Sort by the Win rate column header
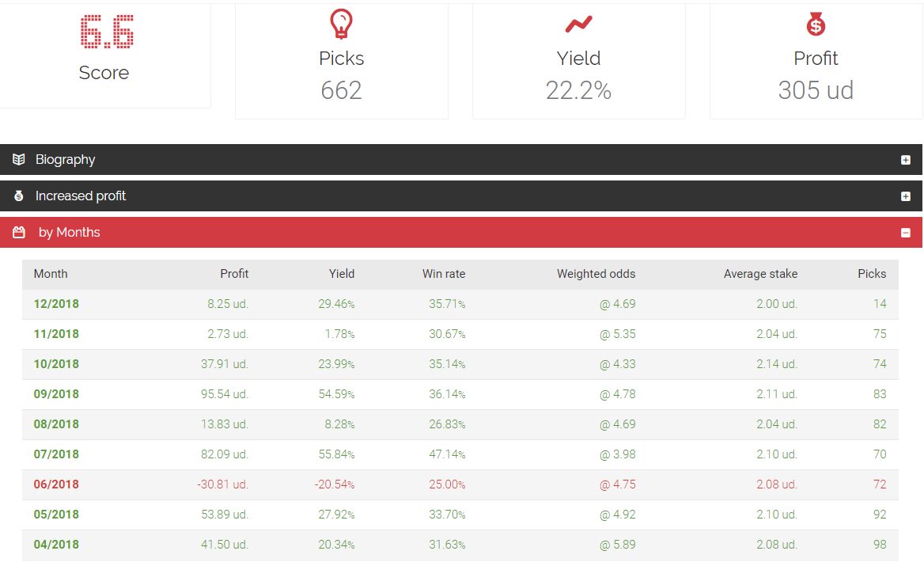The width and height of the screenshot is (924, 566). [444, 274]
